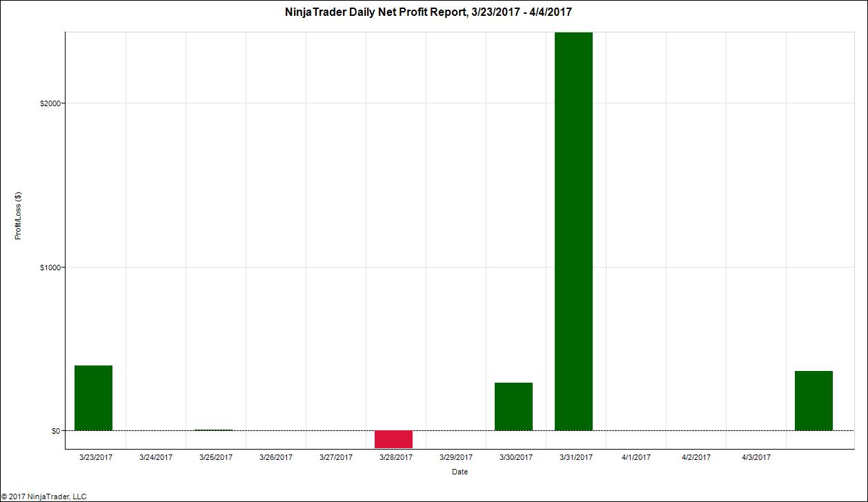Screen dimensions: 868x502
Task: Click the 3/31/2017 date label
Action: [x=576, y=456]
